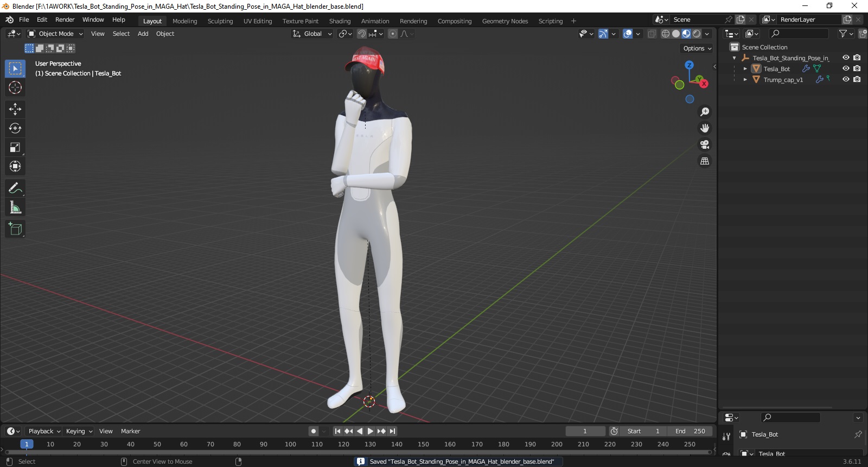Switch to the Geometry Nodes workspace tab
The height and width of the screenshot is (467, 868).
[505, 21]
